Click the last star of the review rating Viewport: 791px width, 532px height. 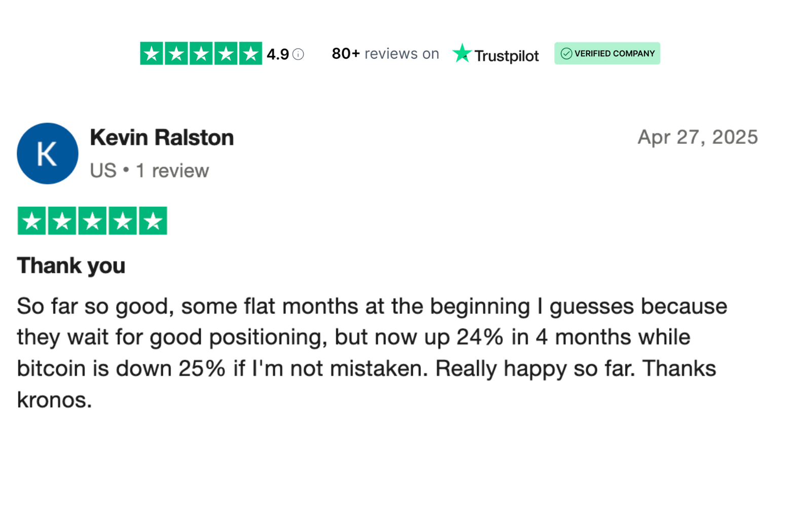point(153,221)
